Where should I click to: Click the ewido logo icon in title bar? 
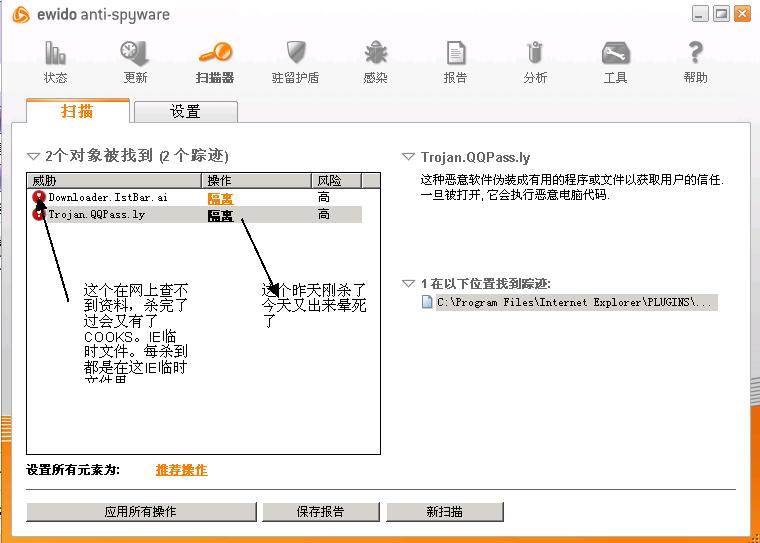tap(21, 15)
